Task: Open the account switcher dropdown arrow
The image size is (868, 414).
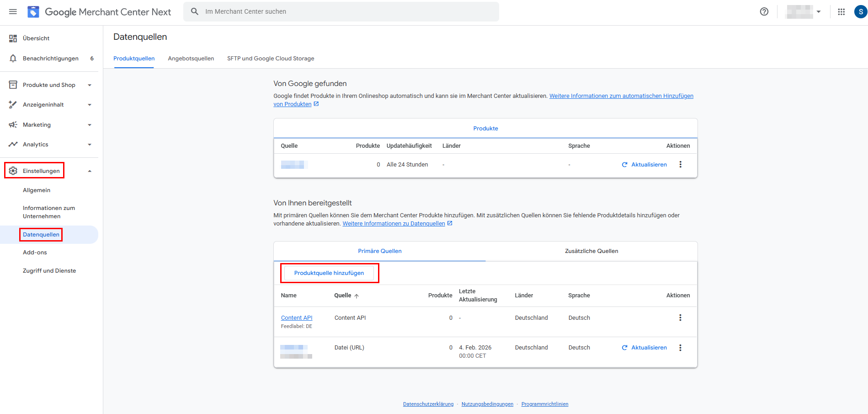Action: tap(819, 11)
